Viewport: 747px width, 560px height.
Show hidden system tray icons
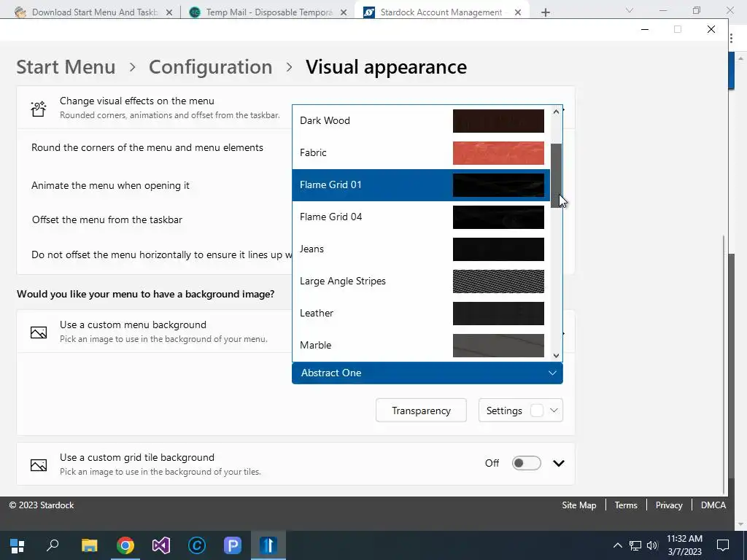[x=617, y=545]
